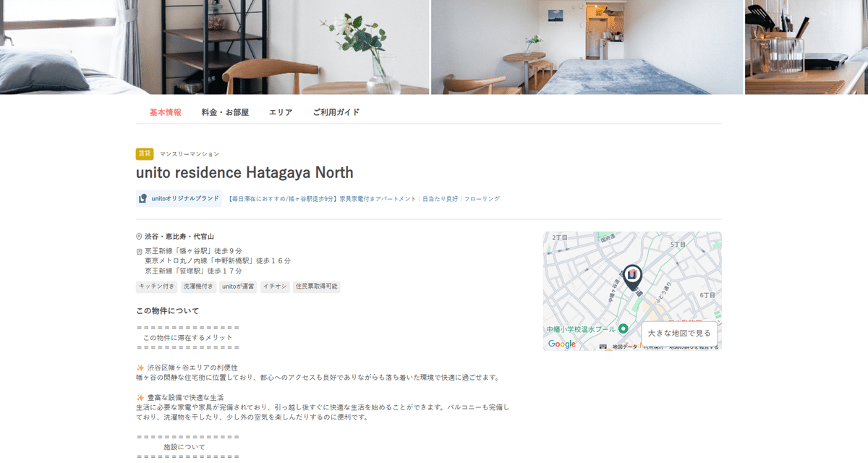Click the 渋谷区幡ヶ谷エリアの利便性 heading
The height and width of the screenshot is (463, 868).
[192, 368]
